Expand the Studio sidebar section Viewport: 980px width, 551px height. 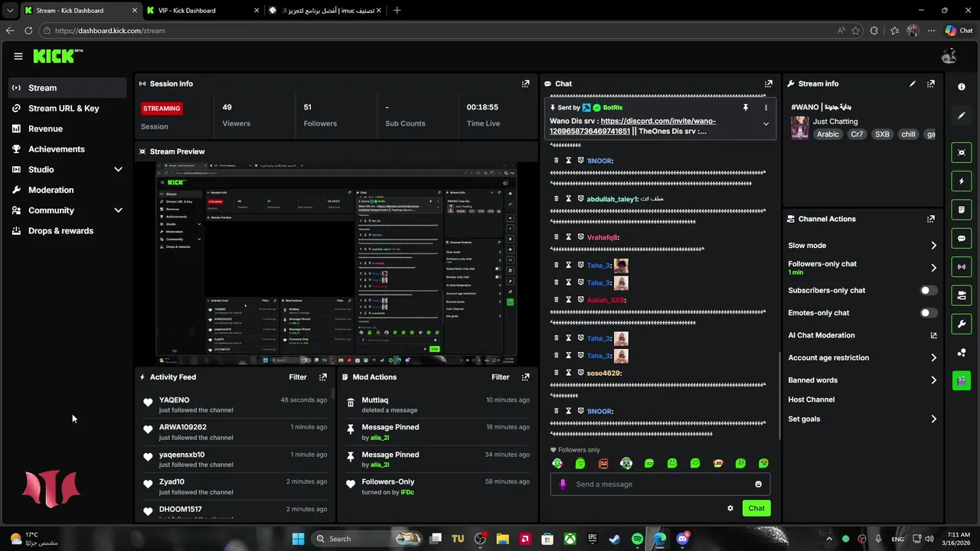(x=118, y=169)
